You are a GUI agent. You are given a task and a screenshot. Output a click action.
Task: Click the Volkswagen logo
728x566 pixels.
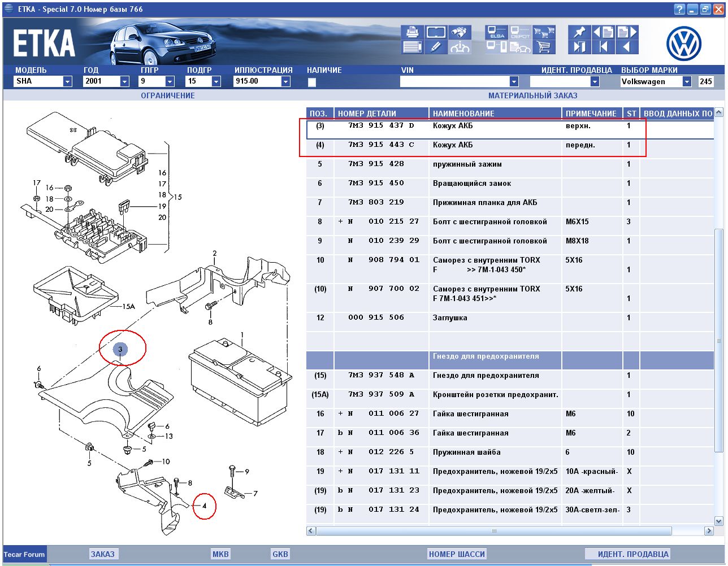pyautogui.click(x=683, y=44)
